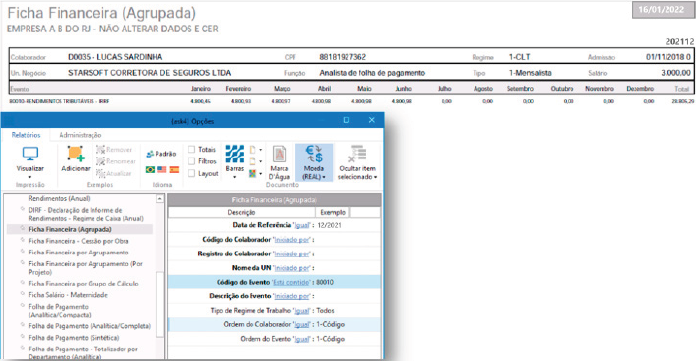Image resolution: width=696 pixels, height=361 pixels.
Task: Click 1-Código value of Ordem do Evento
Action: [x=330, y=339]
